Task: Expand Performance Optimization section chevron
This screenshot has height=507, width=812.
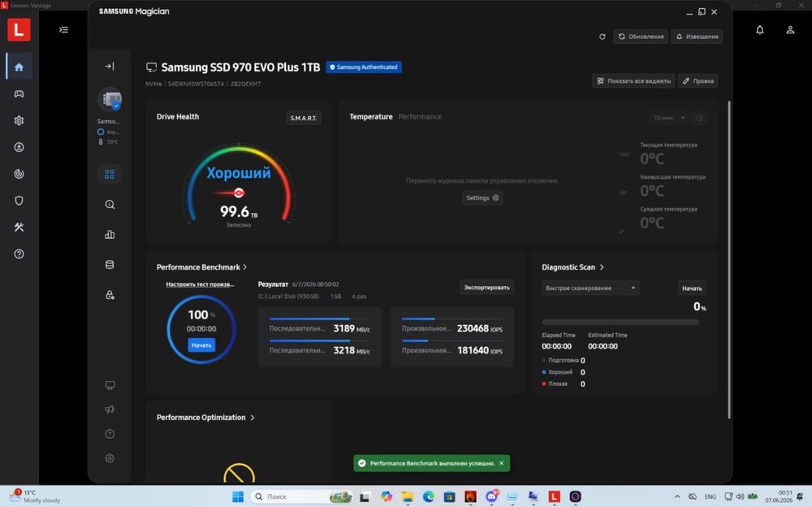Action: pyautogui.click(x=253, y=418)
